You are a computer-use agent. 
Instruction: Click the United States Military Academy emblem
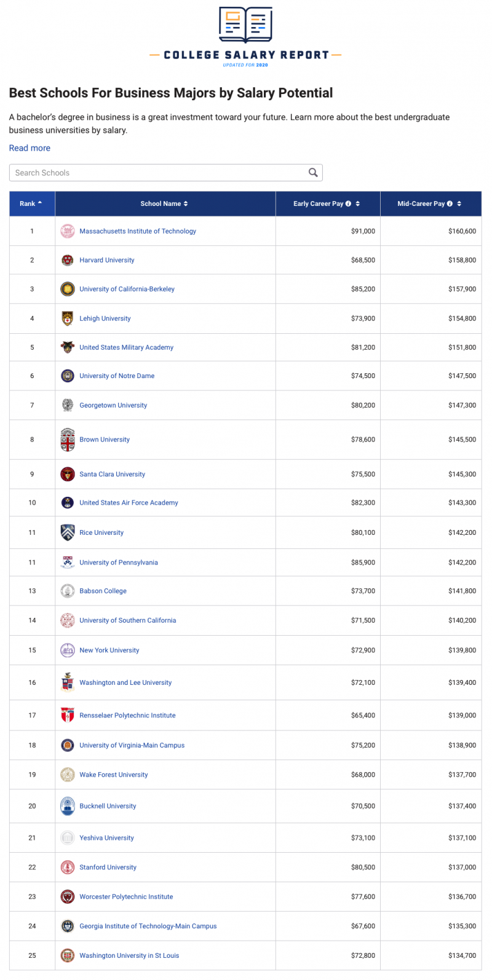click(68, 347)
